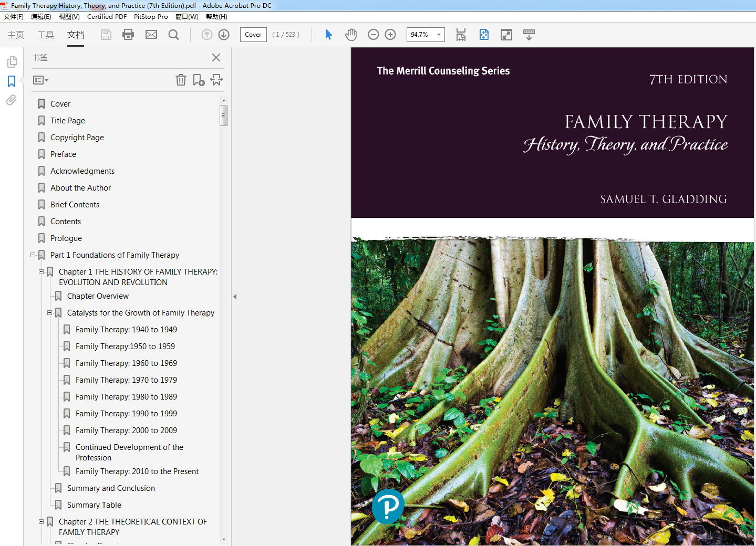The width and height of the screenshot is (756, 546).
Task: Collapse Part 1 Foundations of Family Therapy
Action: (x=33, y=255)
